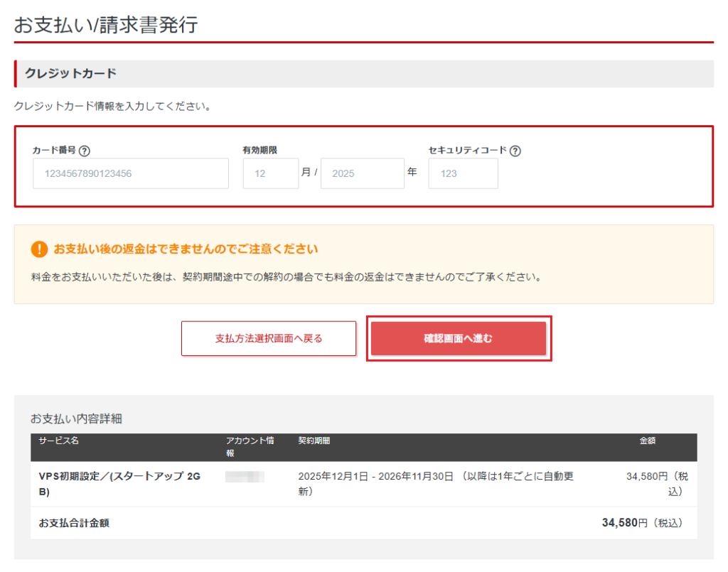Click the サービス名 column header
This screenshot has width=728, height=572.
pos(59,441)
